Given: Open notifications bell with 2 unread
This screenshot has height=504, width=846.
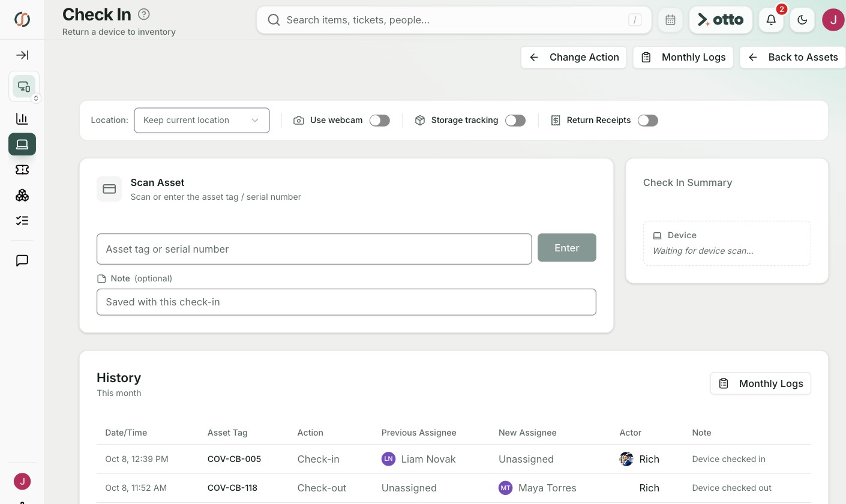Looking at the screenshot, I should [771, 20].
